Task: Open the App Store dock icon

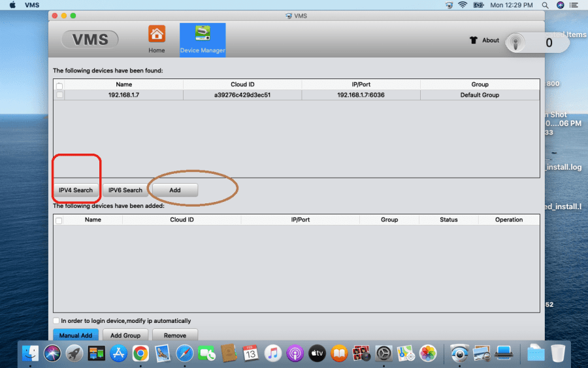Action: [x=118, y=354]
